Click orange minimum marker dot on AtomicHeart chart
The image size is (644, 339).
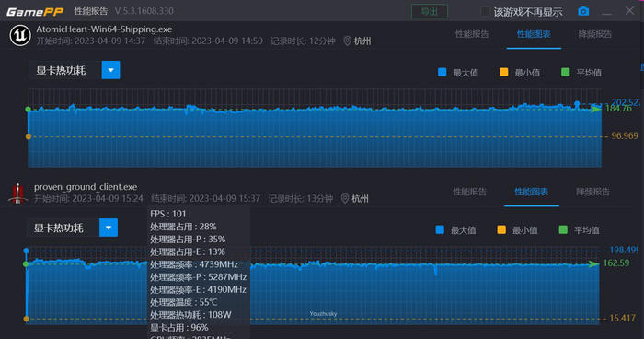29,136
